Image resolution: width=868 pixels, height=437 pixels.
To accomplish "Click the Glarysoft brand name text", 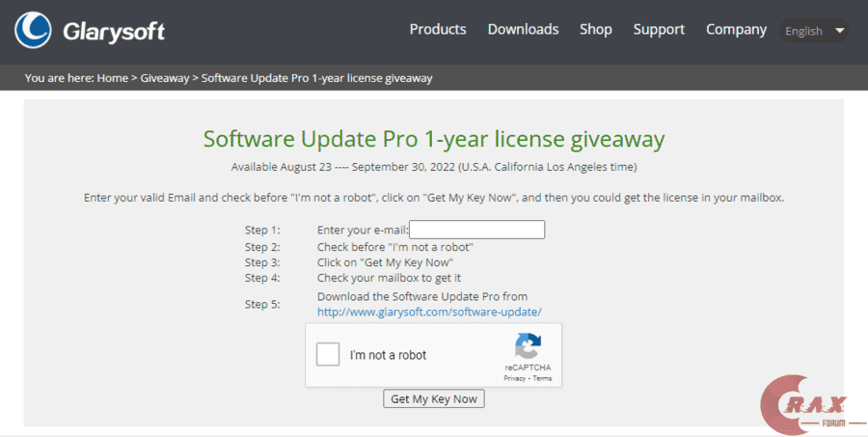I will (x=114, y=32).
